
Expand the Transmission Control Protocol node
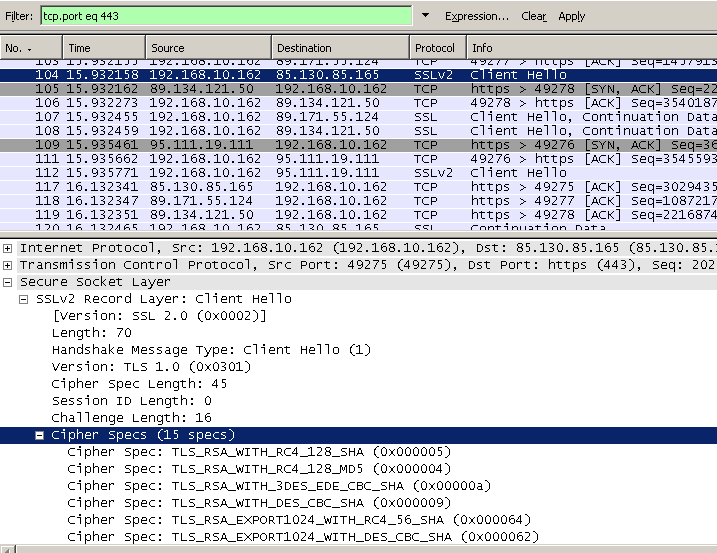pos(9,264)
